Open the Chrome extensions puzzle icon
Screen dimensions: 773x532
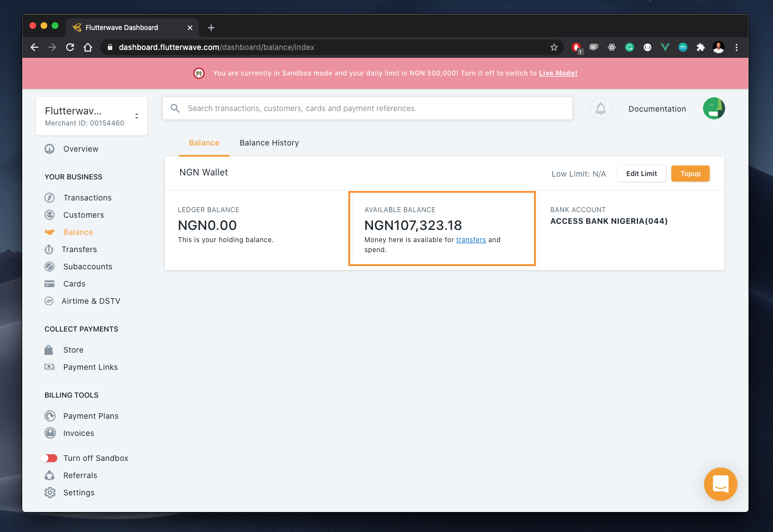tap(701, 47)
